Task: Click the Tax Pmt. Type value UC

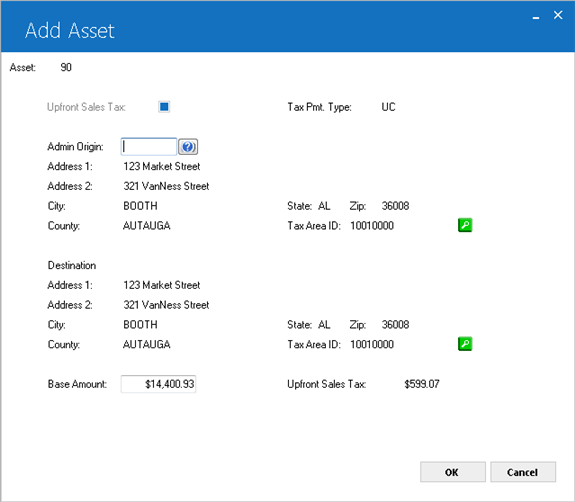Action: [x=388, y=107]
